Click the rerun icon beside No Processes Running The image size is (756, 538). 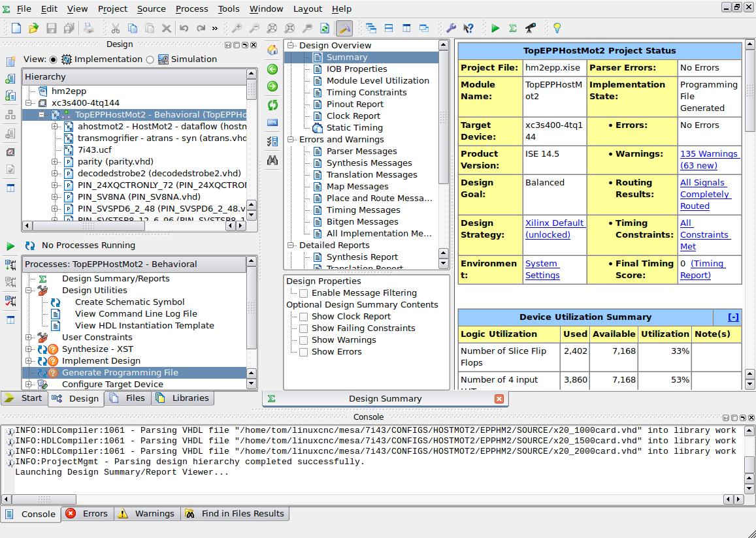pos(30,245)
